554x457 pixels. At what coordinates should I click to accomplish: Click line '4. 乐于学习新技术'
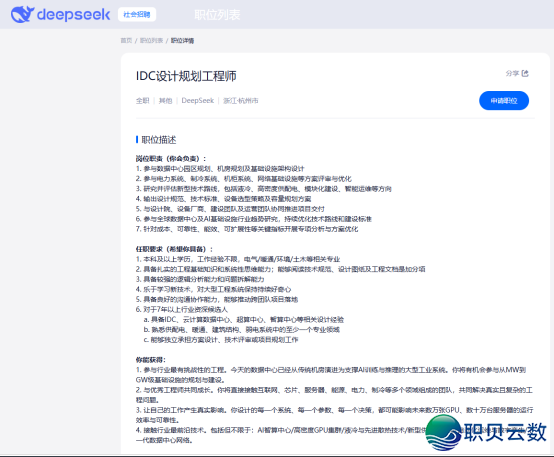(213, 289)
